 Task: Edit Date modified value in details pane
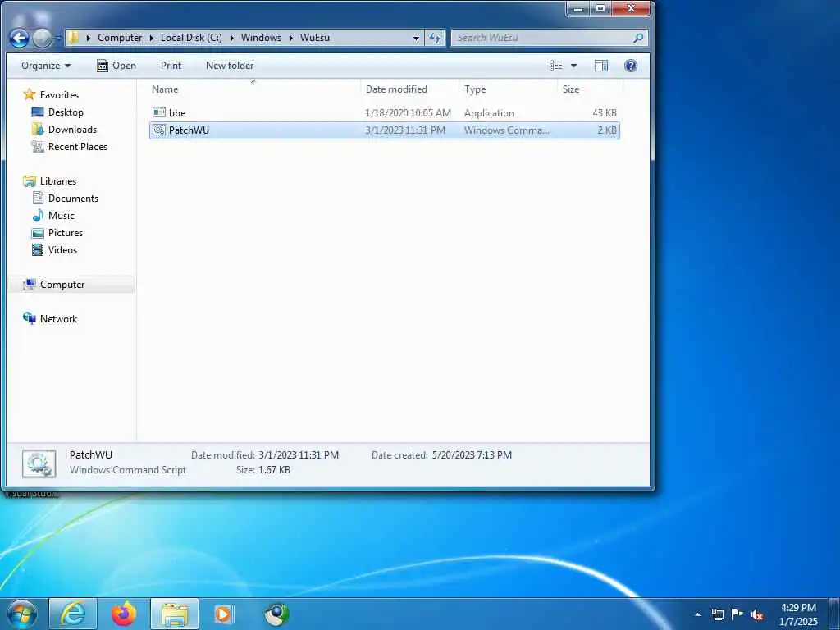299,454
